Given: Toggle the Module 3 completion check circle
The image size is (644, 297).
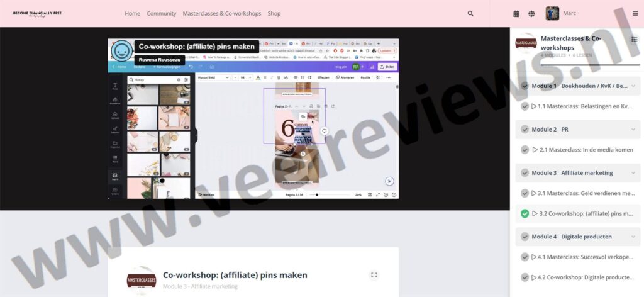Looking at the screenshot, I should click(525, 173).
